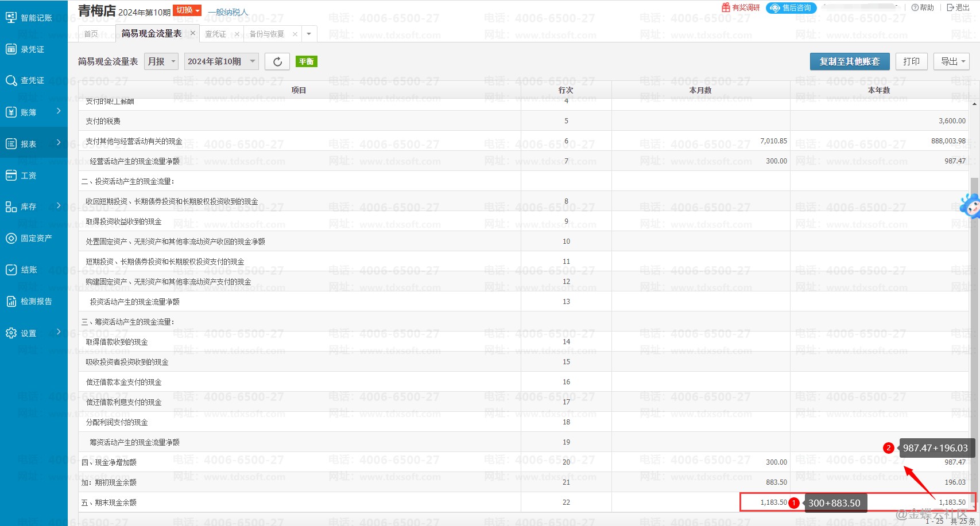Click the 退出 logout icon

pos(950,7)
